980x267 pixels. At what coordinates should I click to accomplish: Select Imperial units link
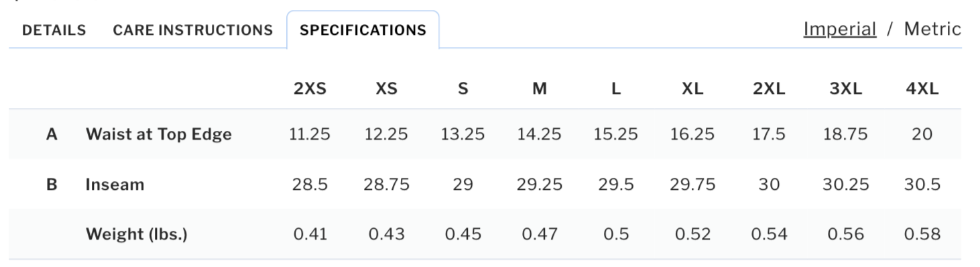[840, 29]
